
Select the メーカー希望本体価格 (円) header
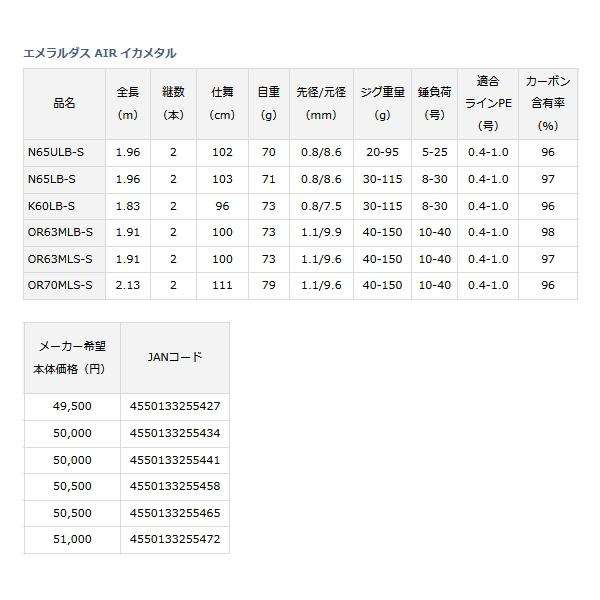coord(72,358)
